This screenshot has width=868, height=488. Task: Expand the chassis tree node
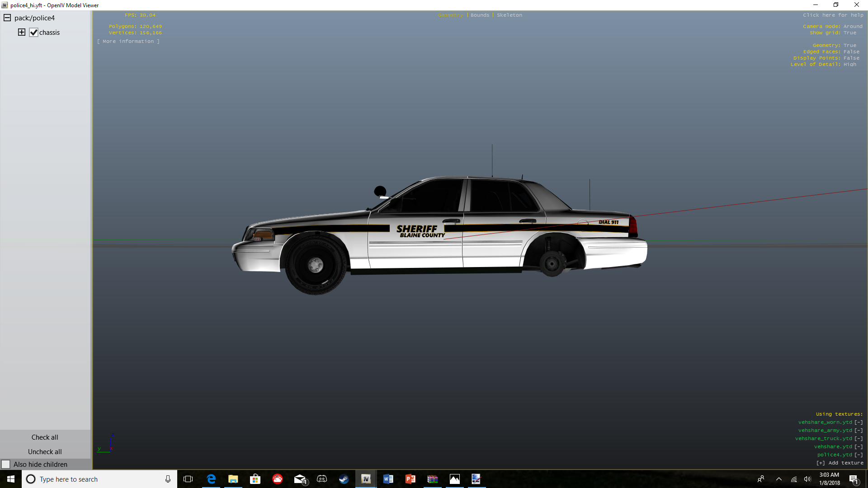click(x=21, y=32)
